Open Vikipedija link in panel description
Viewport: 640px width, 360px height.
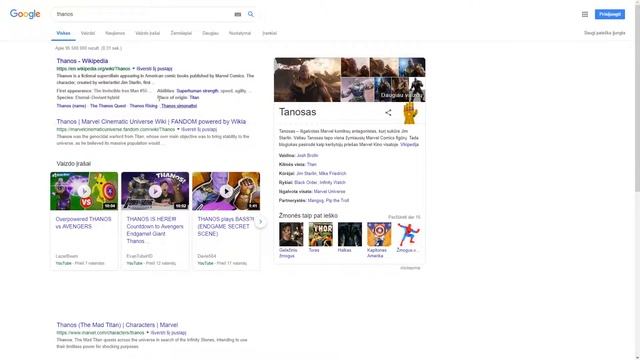pyautogui.click(x=409, y=144)
